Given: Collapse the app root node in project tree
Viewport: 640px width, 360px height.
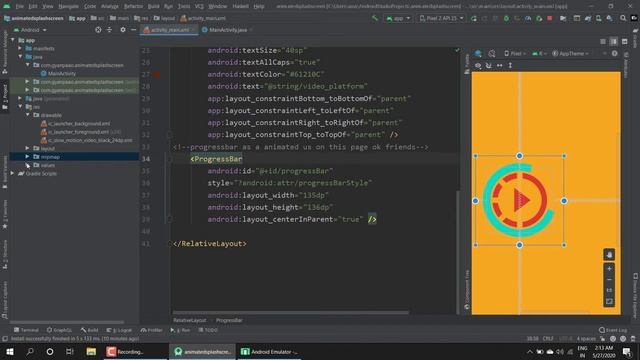Looking at the screenshot, I should point(13,40).
